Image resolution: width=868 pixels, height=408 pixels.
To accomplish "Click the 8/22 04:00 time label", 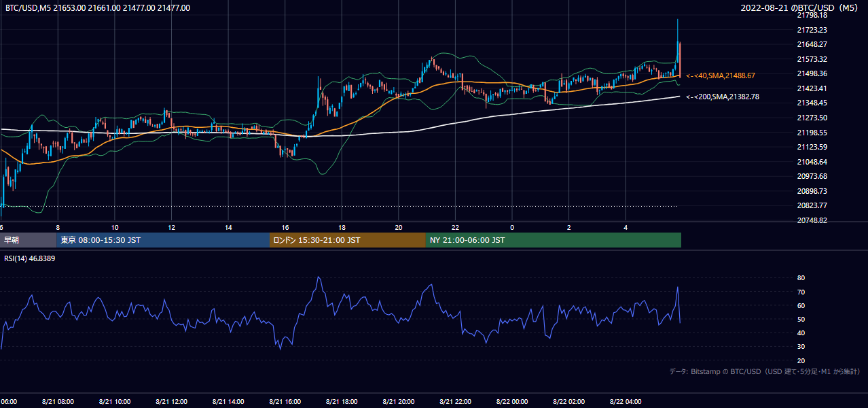I will (626, 401).
